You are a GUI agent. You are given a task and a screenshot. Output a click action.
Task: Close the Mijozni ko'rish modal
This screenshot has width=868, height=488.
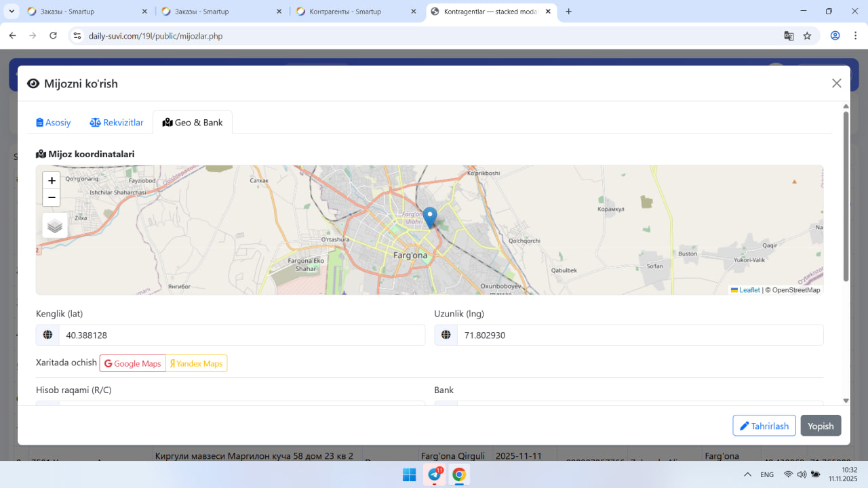[x=836, y=83]
